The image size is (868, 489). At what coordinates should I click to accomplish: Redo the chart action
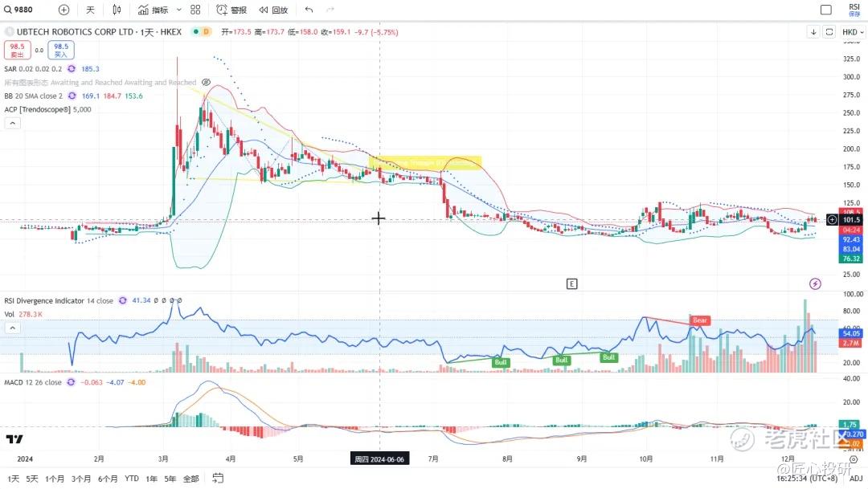pos(330,10)
